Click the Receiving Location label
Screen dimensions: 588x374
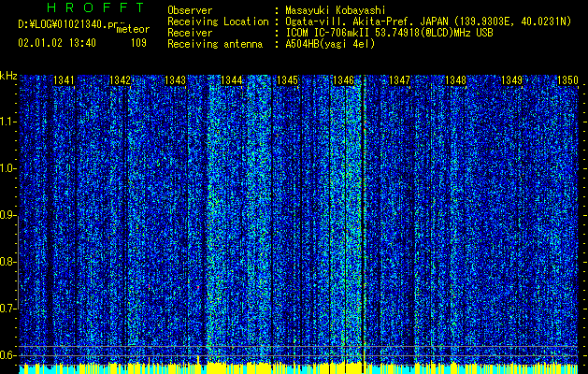point(218,22)
